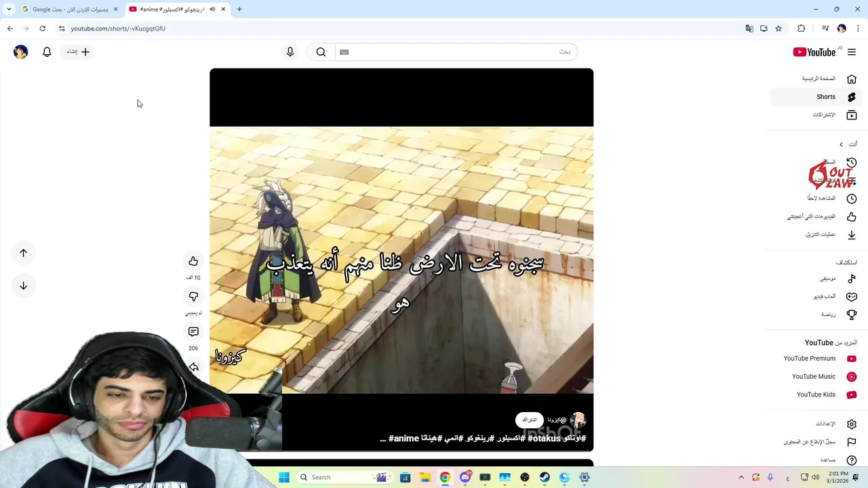The height and width of the screenshot is (488, 868).
Task: Install app icon in address bar
Action: [764, 28]
